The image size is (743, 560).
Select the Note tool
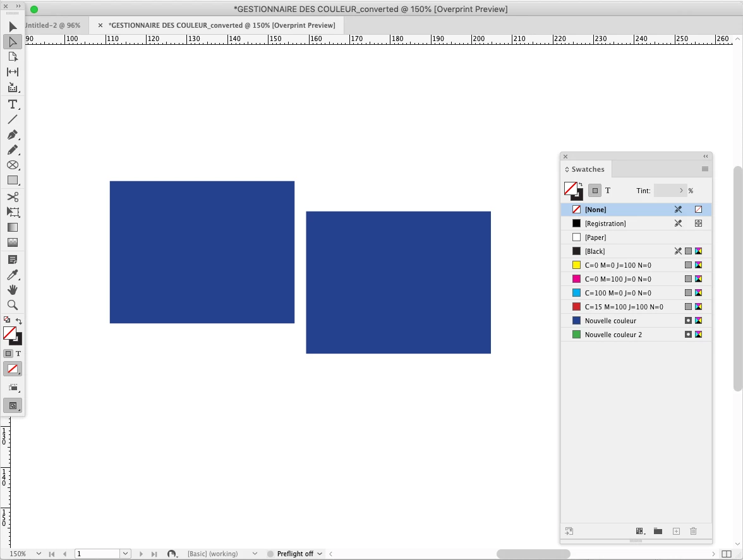click(13, 259)
